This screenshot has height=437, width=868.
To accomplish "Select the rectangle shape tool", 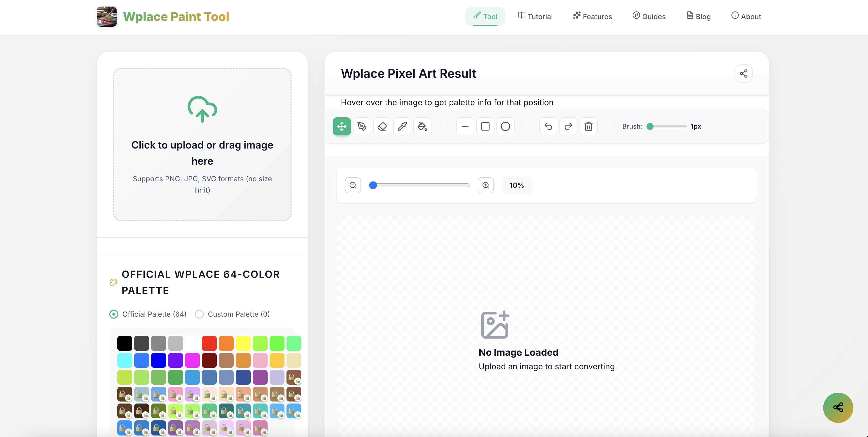I will pos(485,126).
